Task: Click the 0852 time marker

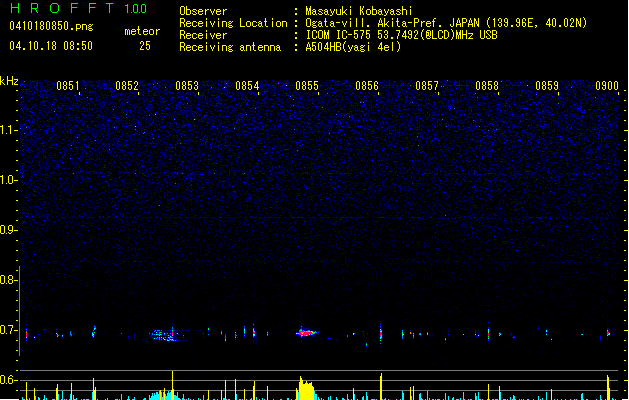Action: pos(127,86)
